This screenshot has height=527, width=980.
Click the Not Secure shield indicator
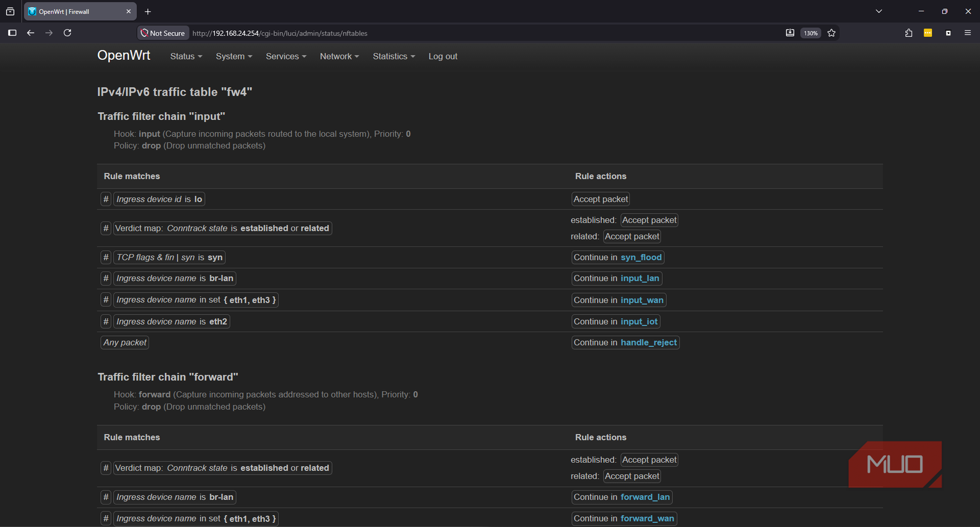point(163,33)
